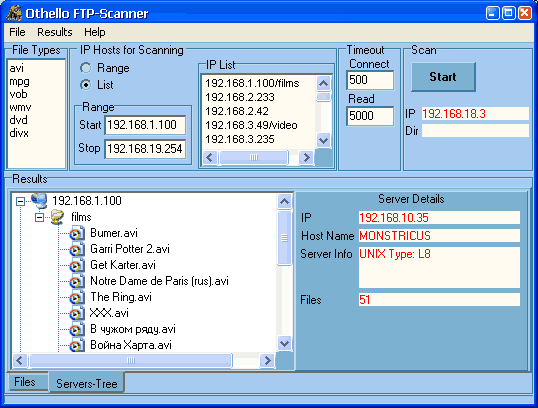
Task: Click the media icon next to Garri Potter 2.avi
Action: (x=77, y=249)
